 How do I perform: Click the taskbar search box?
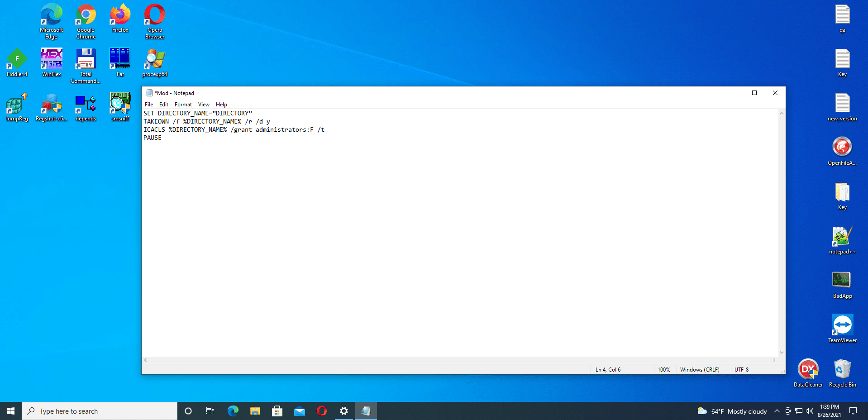click(x=100, y=411)
